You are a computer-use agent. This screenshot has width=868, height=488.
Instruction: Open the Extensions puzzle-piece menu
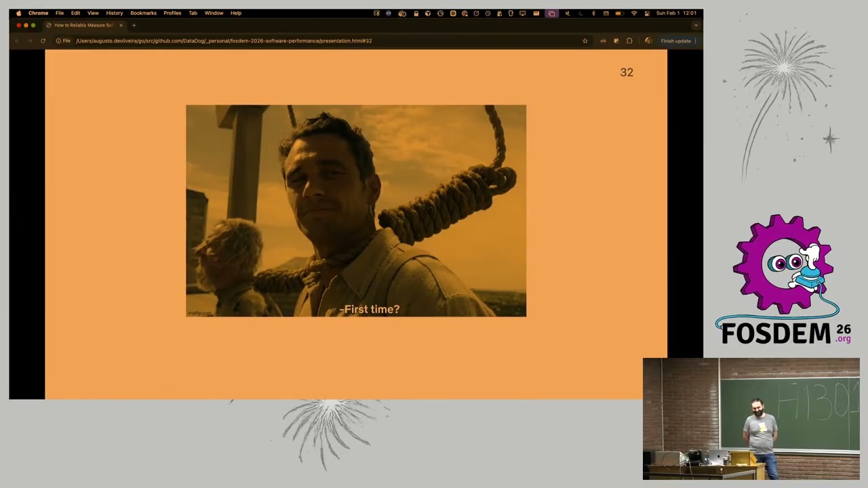[629, 41]
